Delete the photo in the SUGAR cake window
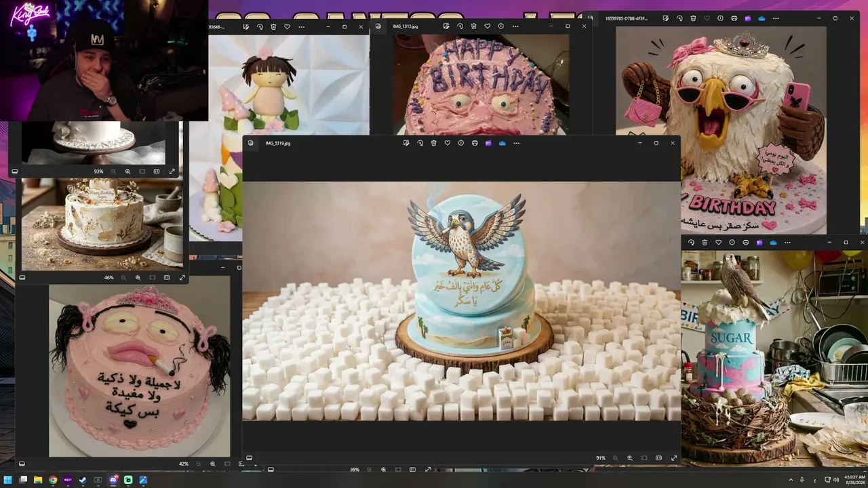Image resolution: width=868 pixels, height=488 pixels. pos(705,242)
